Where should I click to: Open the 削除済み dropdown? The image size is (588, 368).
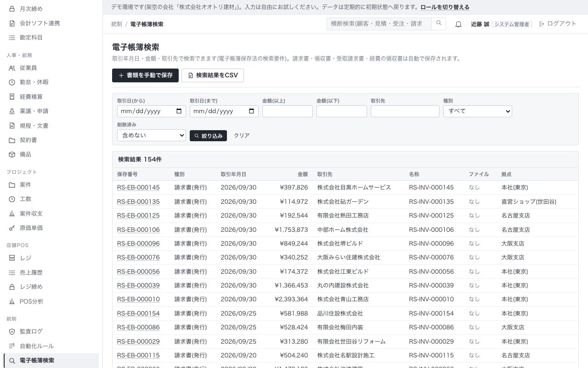coord(151,135)
